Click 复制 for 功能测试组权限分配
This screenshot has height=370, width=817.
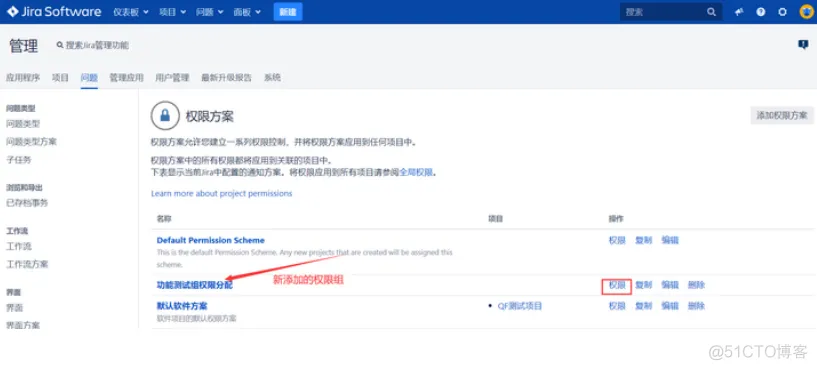tap(643, 285)
